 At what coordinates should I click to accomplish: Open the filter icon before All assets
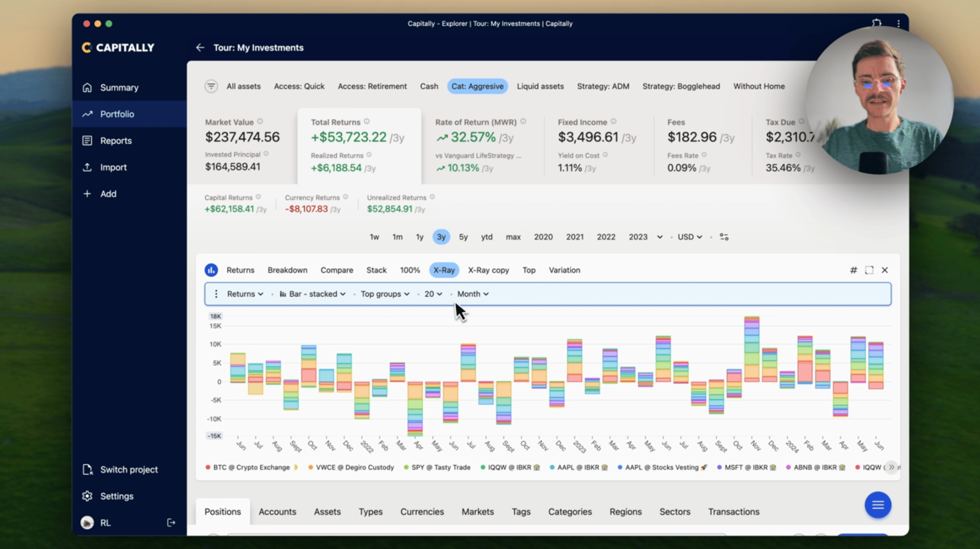pos(211,86)
